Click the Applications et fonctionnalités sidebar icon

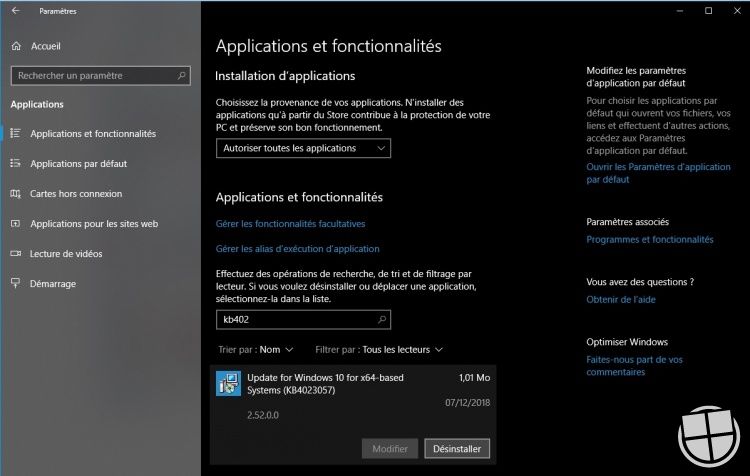point(16,133)
